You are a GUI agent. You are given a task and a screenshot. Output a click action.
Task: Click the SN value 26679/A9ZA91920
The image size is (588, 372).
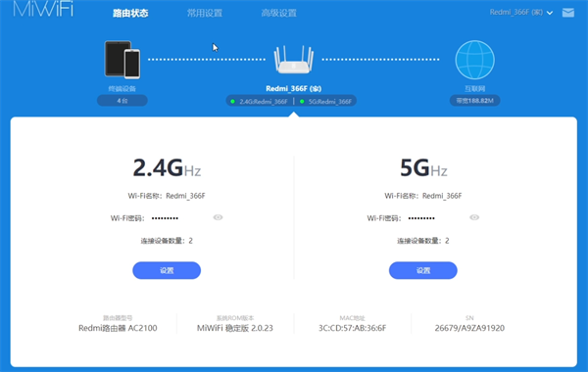click(x=469, y=328)
